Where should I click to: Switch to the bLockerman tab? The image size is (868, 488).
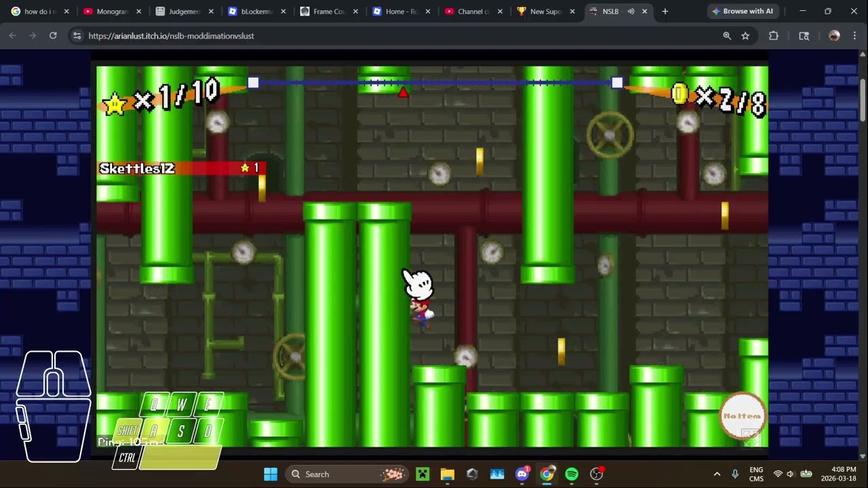pyautogui.click(x=256, y=12)
